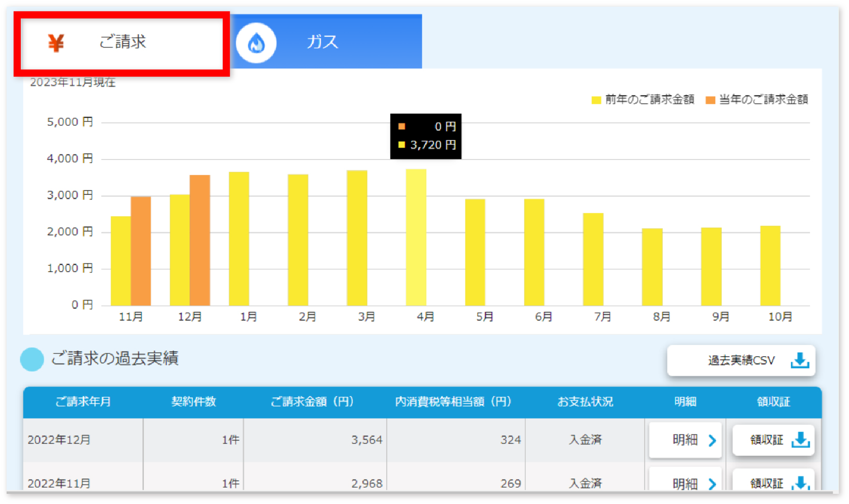Click download icon on 2022年12月 receipt
Viewport: 849px width, 504px height.
tap(800, 440)
